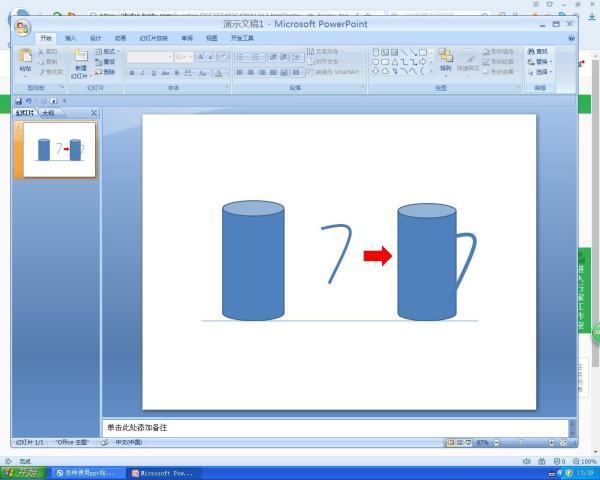Click the Paste (粘贴) icon

(25, 59)
